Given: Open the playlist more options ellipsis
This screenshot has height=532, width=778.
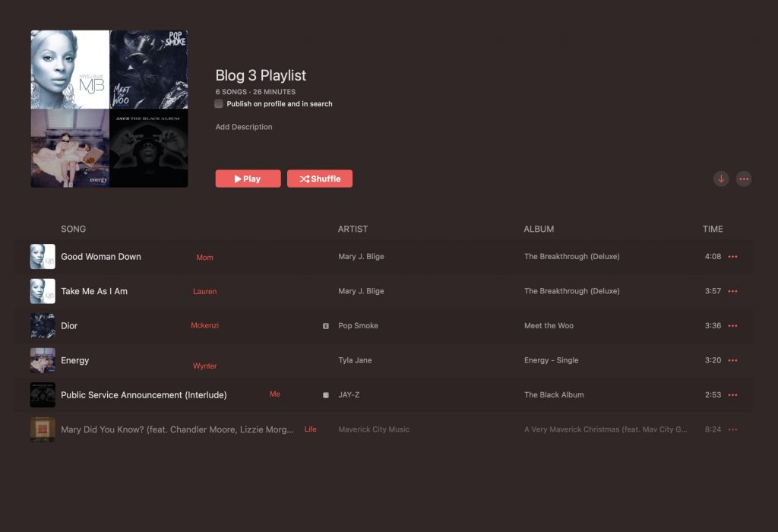Looking at the screenshot, I should [744, 179].
